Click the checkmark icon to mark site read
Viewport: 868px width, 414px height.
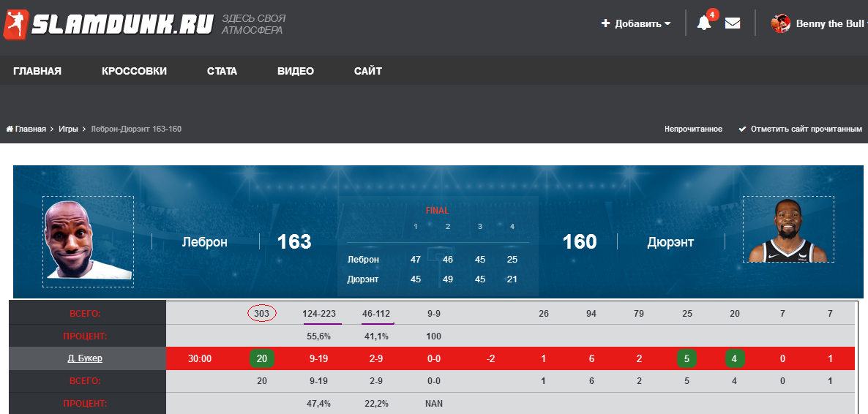742,129
